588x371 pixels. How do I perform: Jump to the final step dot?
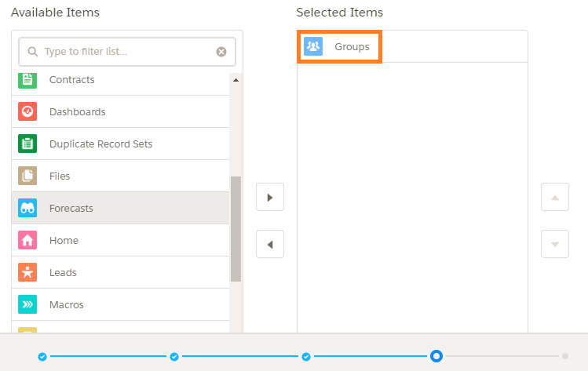tap(565, 356)
